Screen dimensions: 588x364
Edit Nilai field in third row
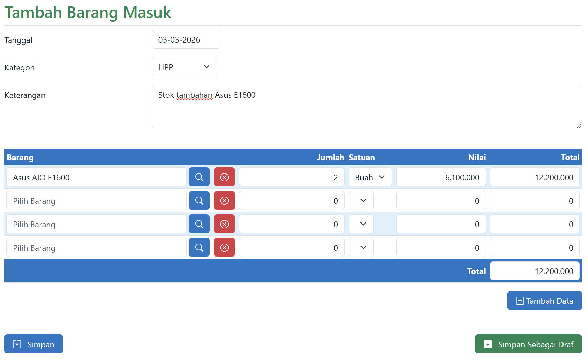pyautogui.click(x=441, y=224)
